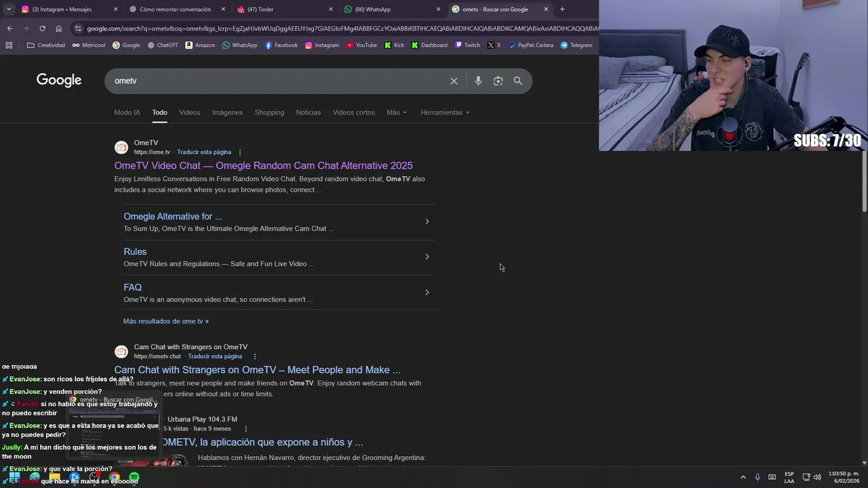Expand the FAQ sitelink chevron
This screenshot has width=868, height=488.
point(427,293)
